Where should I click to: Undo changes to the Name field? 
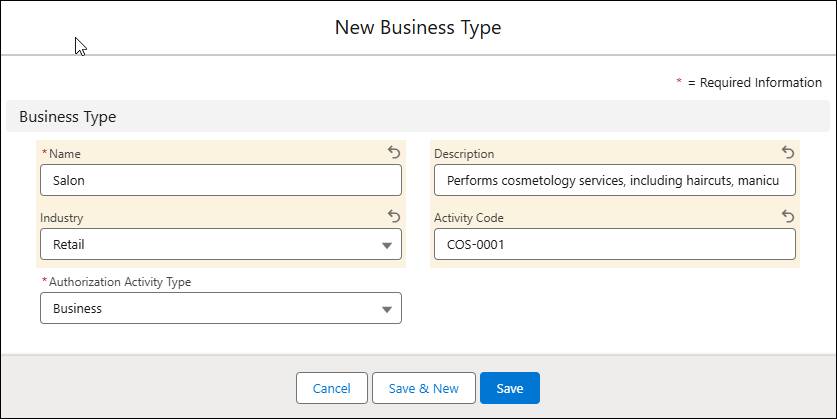tap(393, 153)
